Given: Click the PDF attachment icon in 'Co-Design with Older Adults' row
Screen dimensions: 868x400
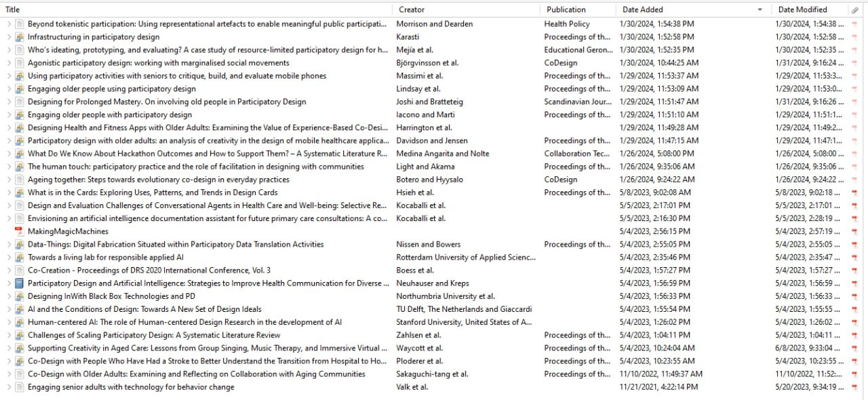Looking at the screenshot, I should (855, 374).
